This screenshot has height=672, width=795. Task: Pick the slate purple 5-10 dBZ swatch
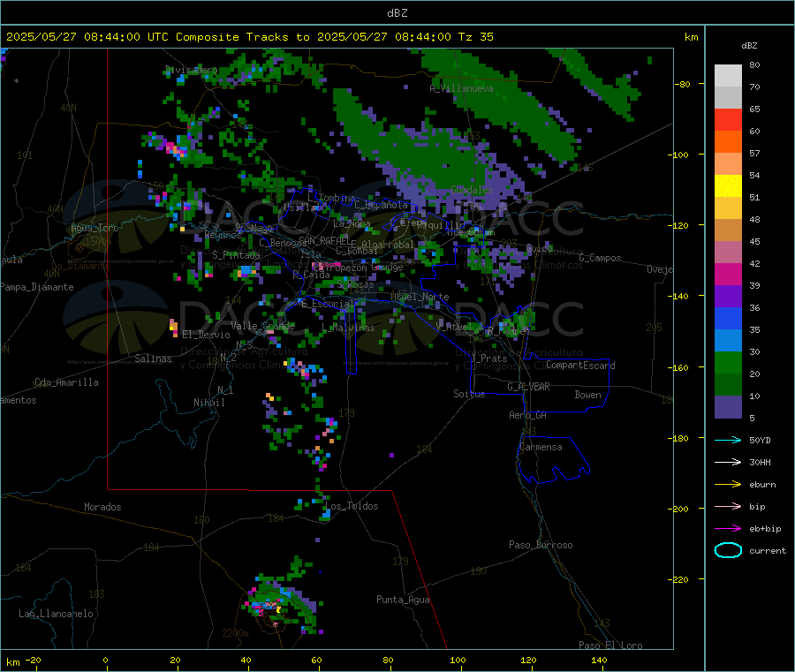[728, 407]
